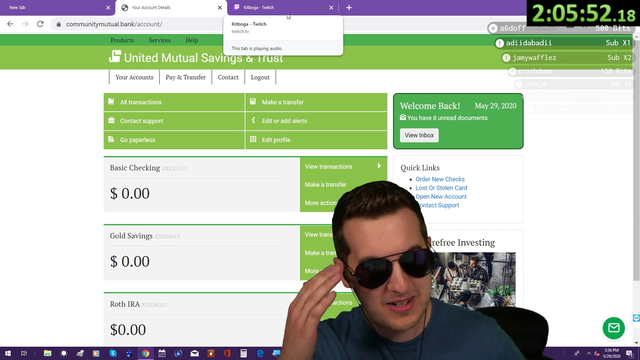
Task: Click the All transactions tile icon
Action: point(111,101)
